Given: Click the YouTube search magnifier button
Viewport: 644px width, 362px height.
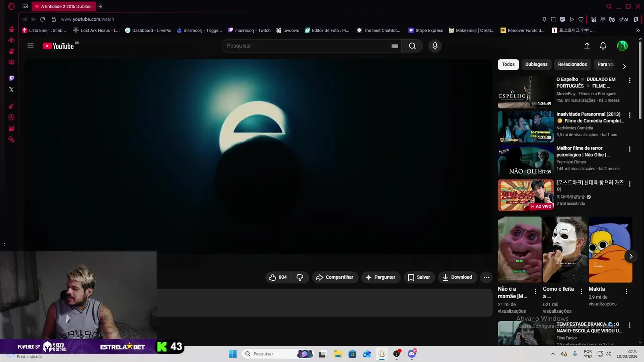Looking at the screenshot, I should pos(412,46).
